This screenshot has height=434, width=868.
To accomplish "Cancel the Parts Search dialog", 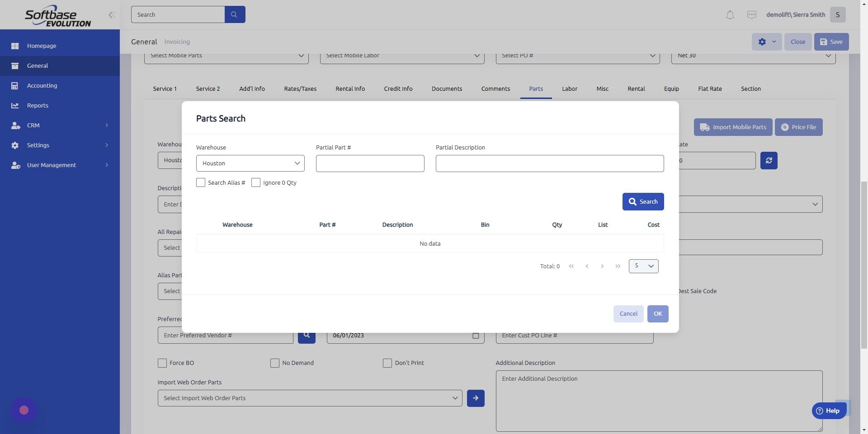I will [x=628, y=313].
